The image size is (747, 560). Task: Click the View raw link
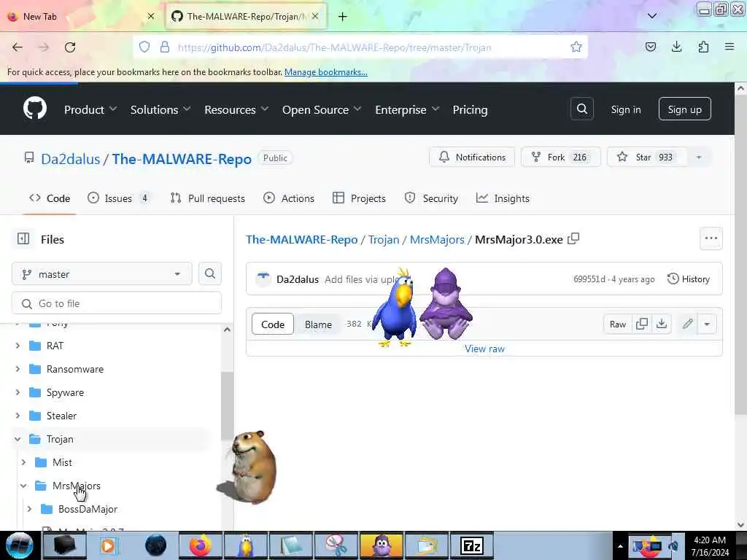point(484,349)
